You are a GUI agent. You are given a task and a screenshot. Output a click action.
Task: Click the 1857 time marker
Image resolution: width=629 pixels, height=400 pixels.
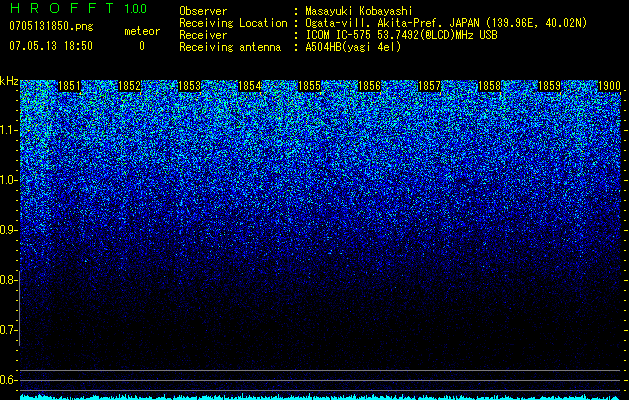tap(430, 86)
